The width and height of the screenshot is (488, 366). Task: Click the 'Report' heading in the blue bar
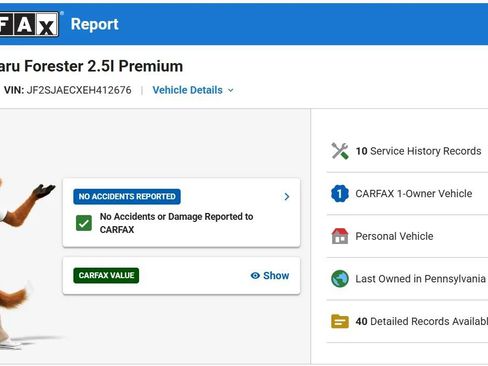coord(95,24)
